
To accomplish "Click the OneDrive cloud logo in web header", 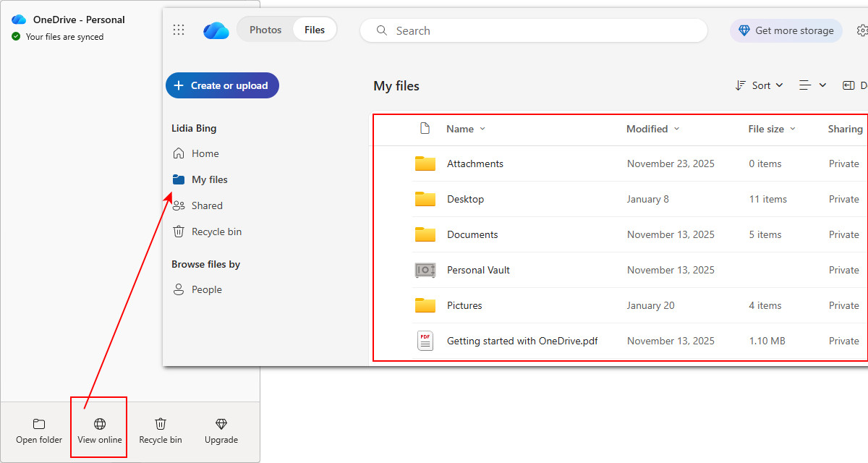I will click(x=216, y=30).
